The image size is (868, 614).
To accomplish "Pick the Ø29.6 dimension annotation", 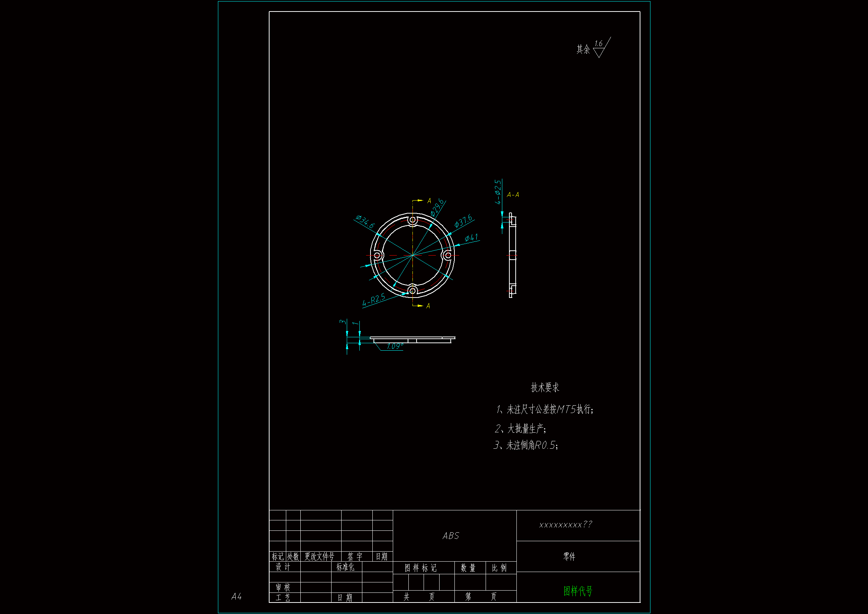I will coord(437,207).
